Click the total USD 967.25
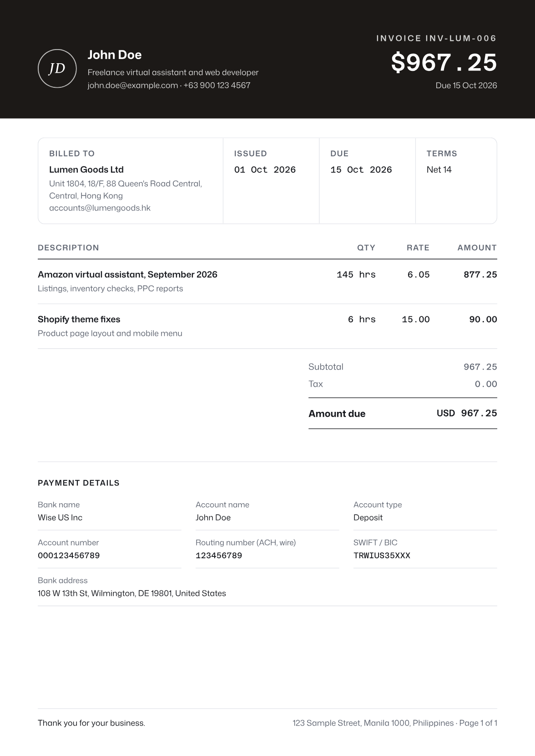Image resolution: width=535 pixels, height=756 pixels. click(x=467, y=413)
